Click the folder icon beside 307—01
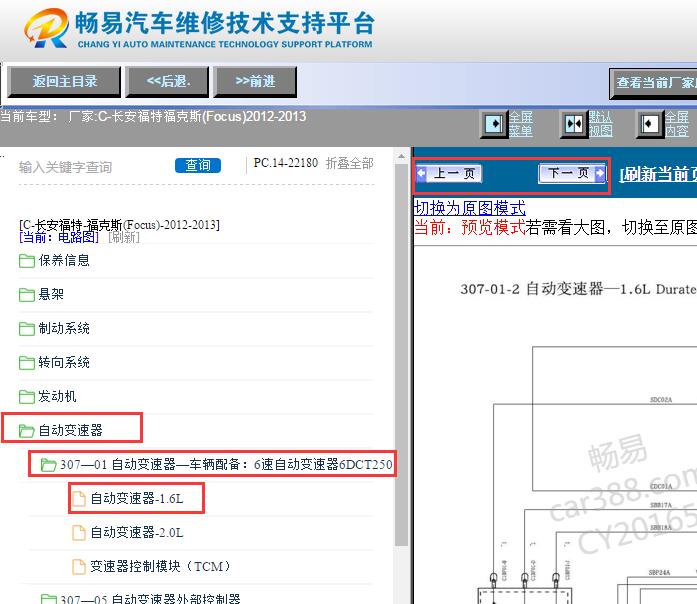 coord(48,465)
